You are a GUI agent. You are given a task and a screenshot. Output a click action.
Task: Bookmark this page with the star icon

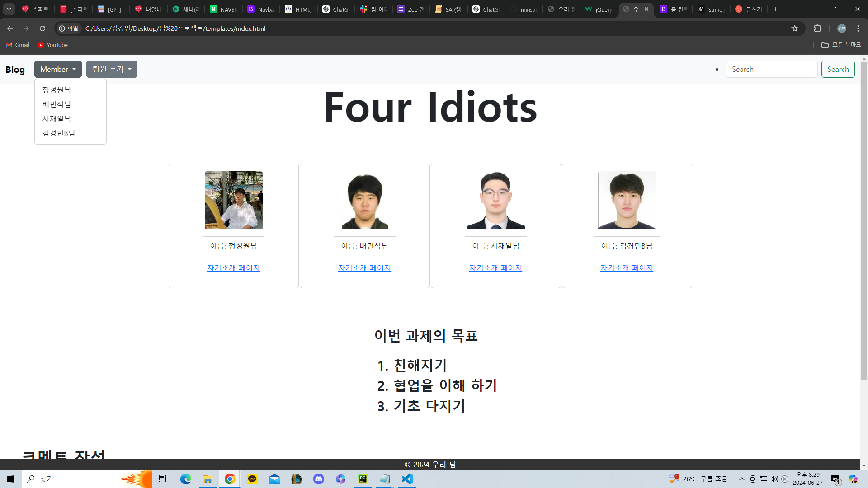pyautogui.click(x=795, y=28)
